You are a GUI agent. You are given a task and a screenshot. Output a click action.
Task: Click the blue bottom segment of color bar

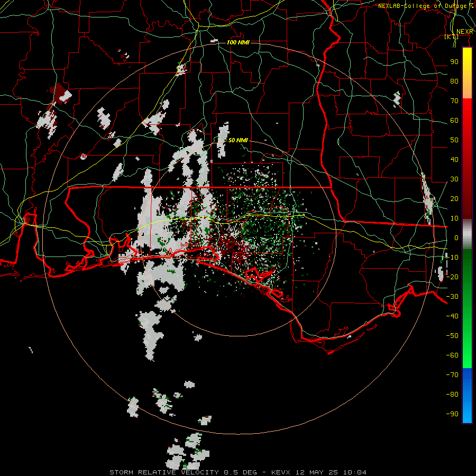point(467,396)
